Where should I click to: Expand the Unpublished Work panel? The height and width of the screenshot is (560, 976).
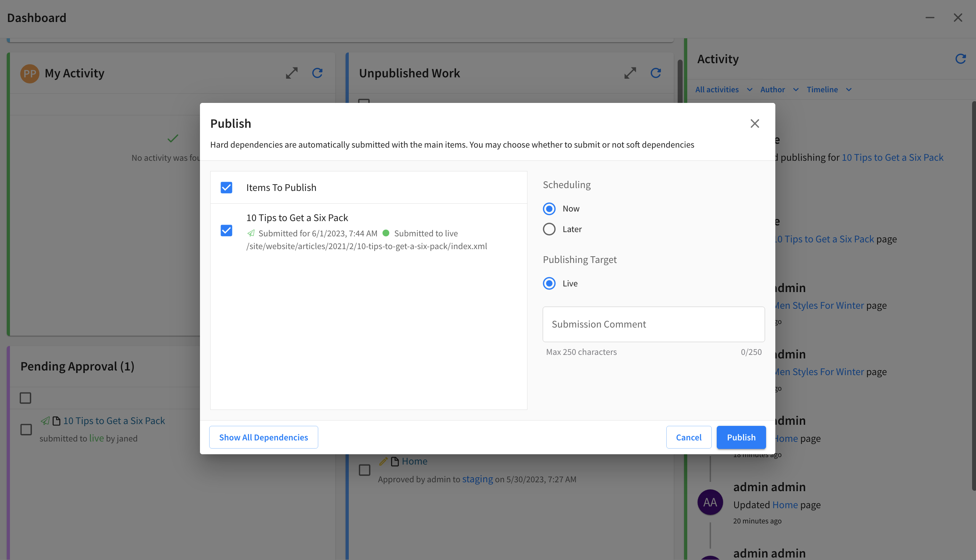pos(630,73)
